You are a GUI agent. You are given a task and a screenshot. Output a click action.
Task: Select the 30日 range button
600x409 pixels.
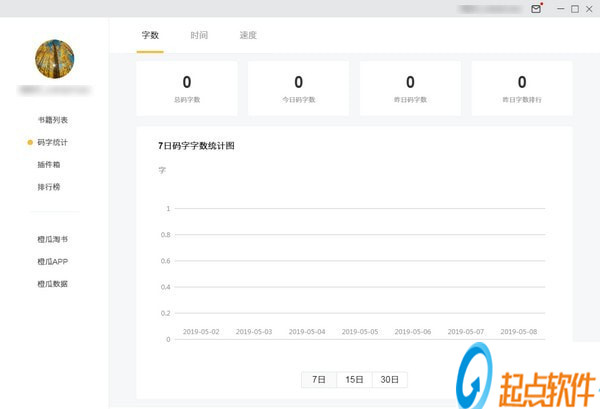point(390,380)
